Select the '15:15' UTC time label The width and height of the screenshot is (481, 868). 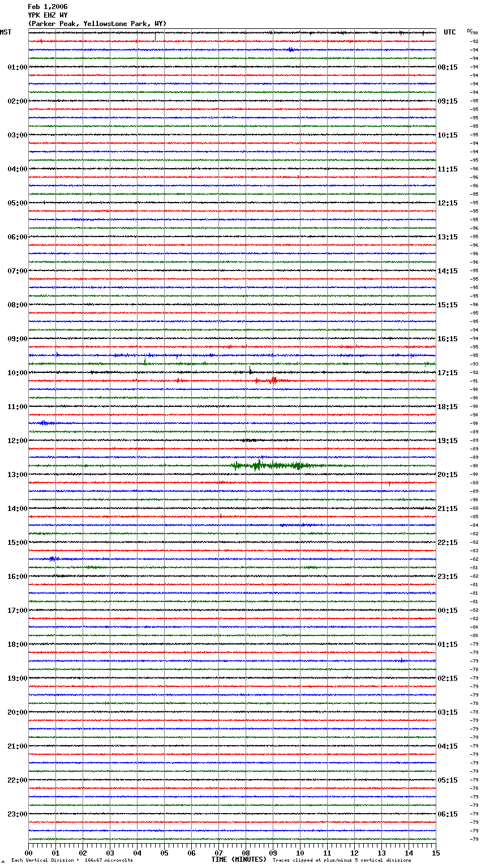(448, 305)
